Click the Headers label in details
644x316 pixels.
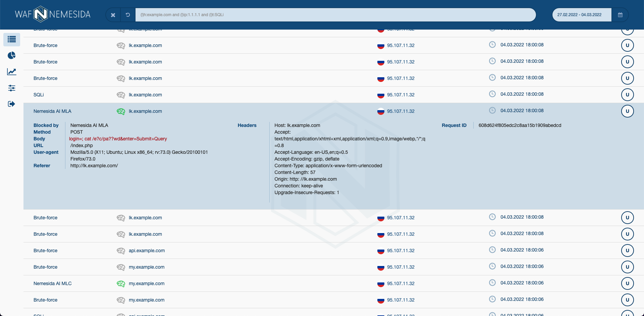click(x=247, y=125)
